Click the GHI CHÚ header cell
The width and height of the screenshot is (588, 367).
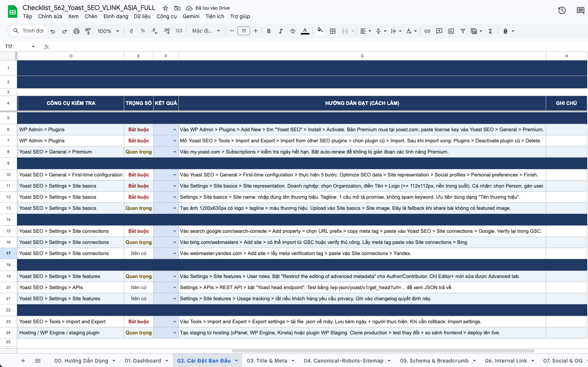566,103
